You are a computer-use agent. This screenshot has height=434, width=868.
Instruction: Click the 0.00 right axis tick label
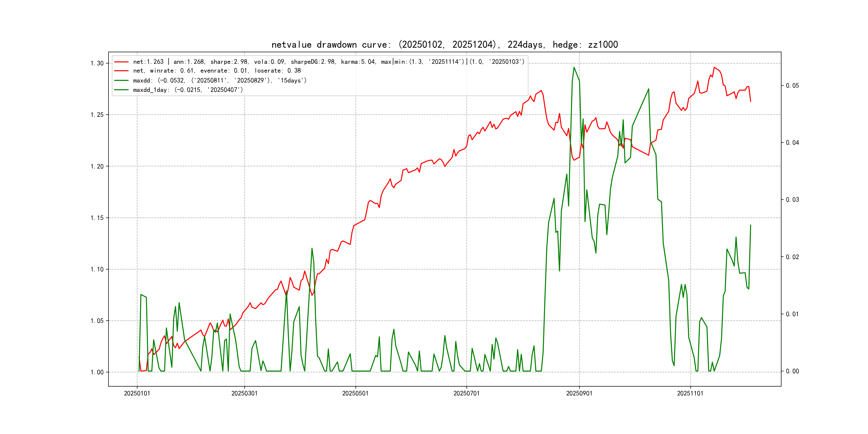[792, 371]
